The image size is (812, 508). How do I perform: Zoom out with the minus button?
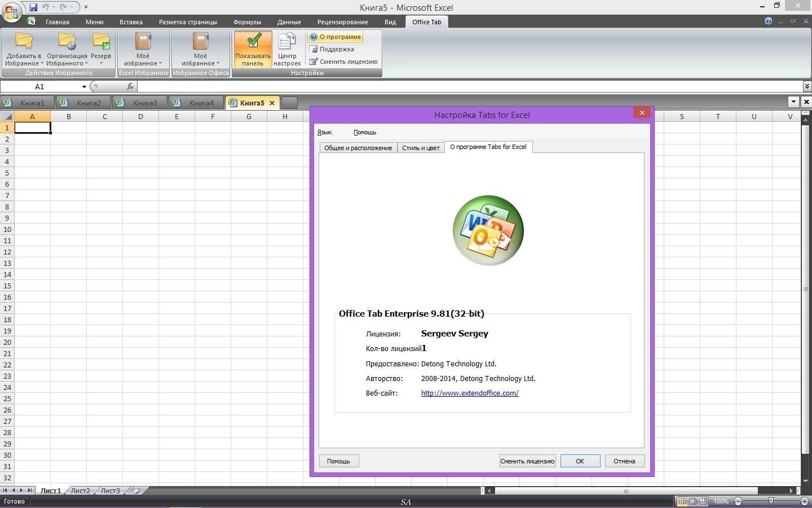coord(738,501)
